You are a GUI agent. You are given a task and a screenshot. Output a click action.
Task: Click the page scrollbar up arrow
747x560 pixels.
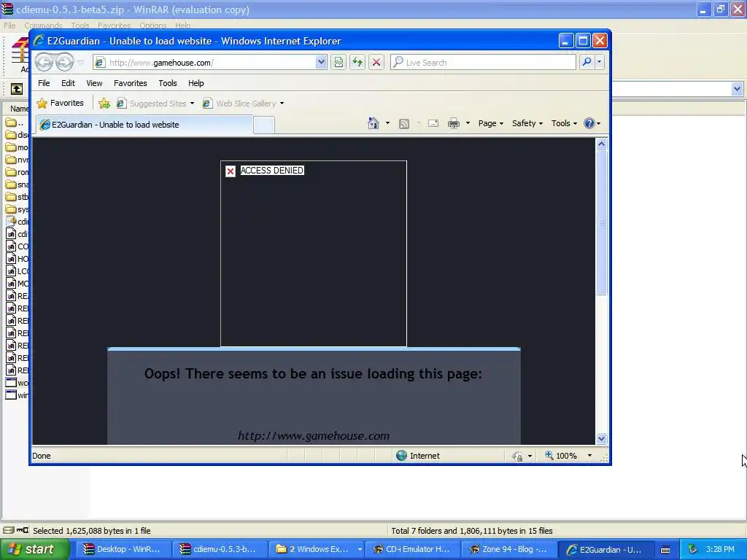click(x=601, y=144)
